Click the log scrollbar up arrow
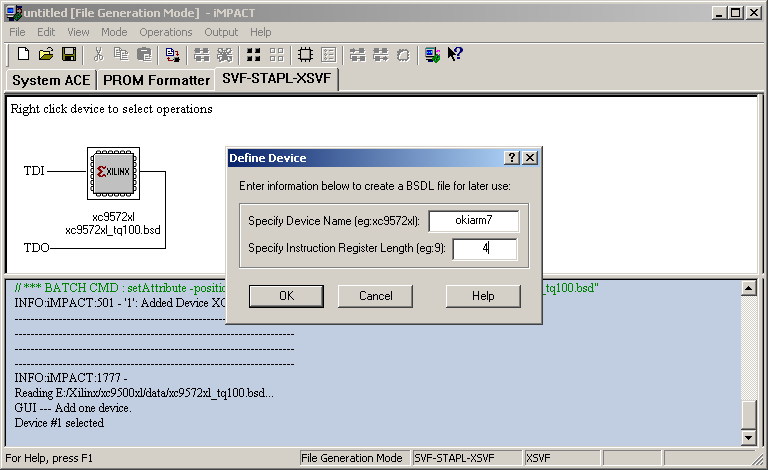Image resolution: width=768 pixels, height=470 pixels. point(748,288)
